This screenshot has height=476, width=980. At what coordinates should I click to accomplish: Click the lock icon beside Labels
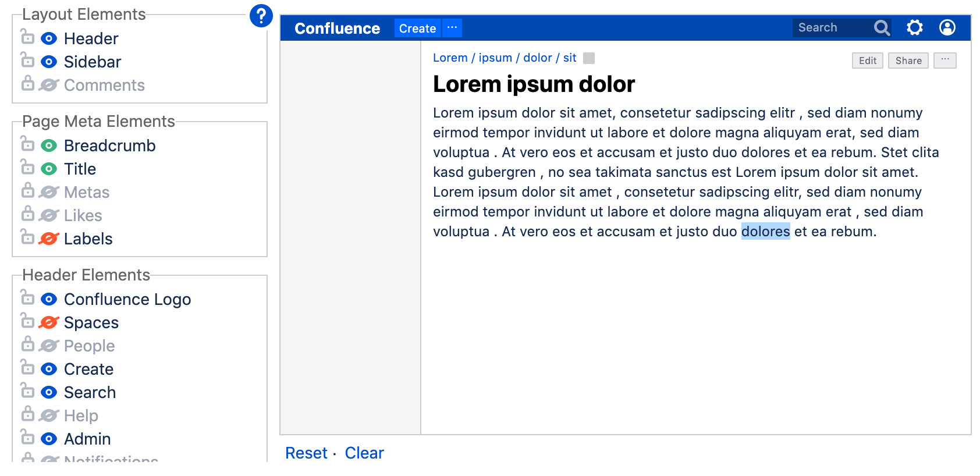tap(27, 238)
